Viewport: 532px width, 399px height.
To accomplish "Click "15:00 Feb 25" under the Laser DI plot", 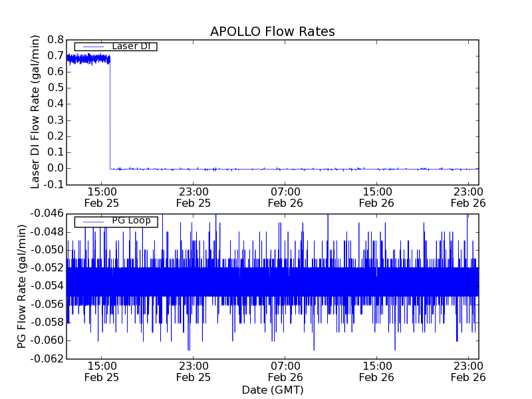I will 102,198.
